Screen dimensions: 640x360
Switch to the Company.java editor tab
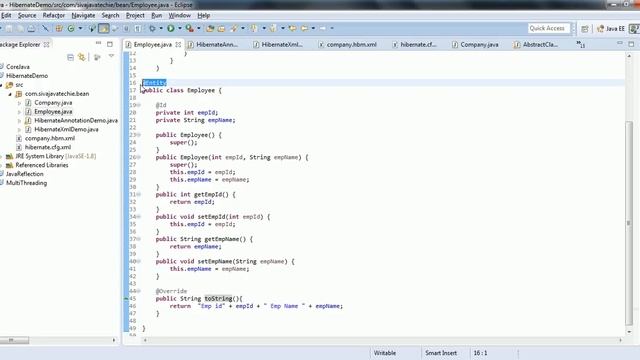pos(476,44)
